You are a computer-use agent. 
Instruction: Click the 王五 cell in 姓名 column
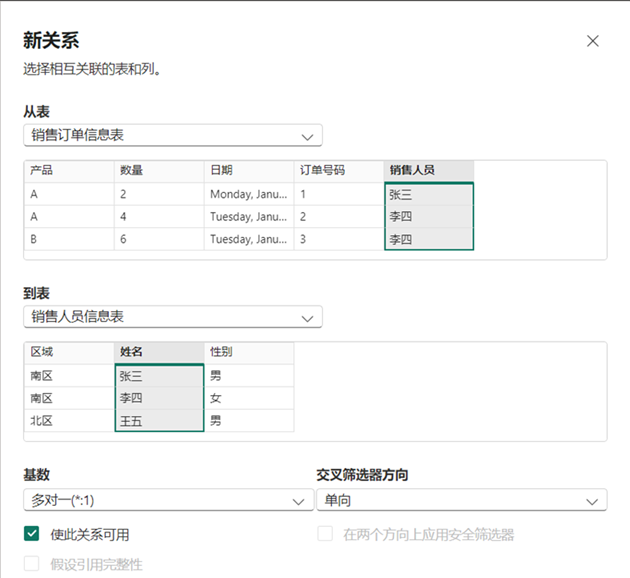(x=158, y=421)
